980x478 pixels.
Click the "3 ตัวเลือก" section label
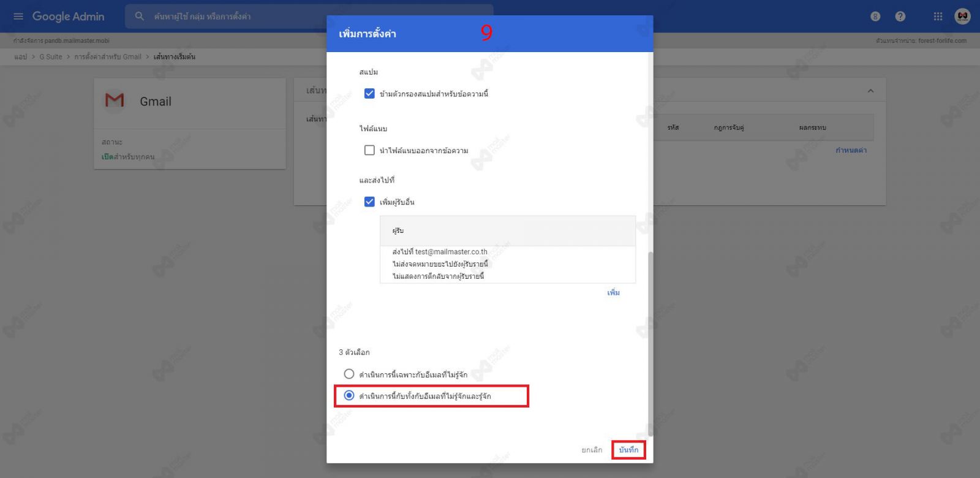(354, 352)
